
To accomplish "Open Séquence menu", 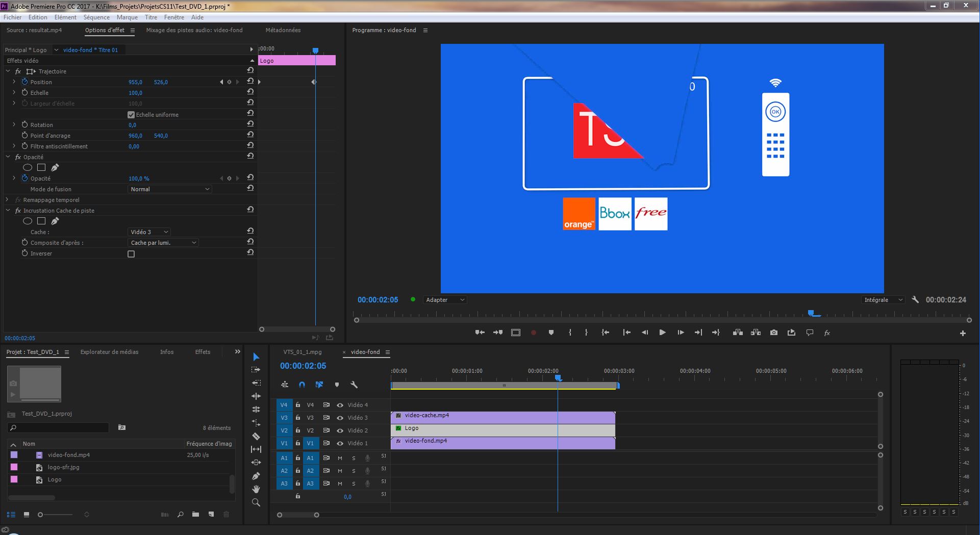I will pos(96,17).
